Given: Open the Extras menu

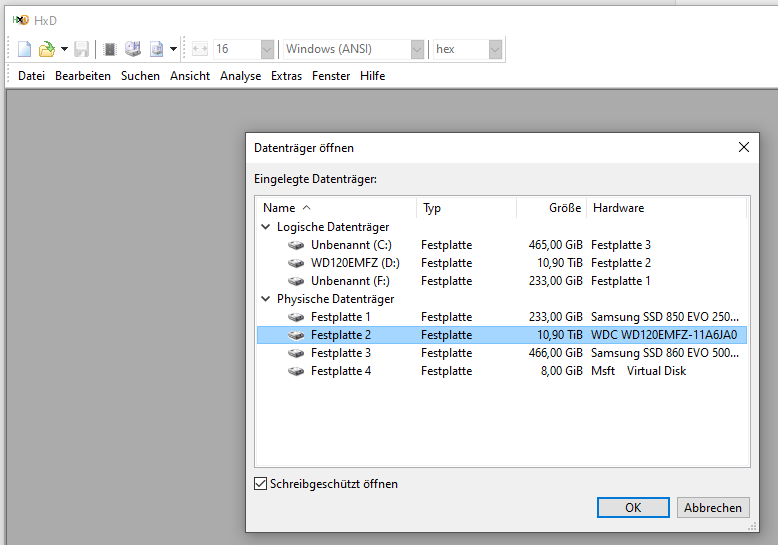Looking at the screenshot, I should click(286, 76).
